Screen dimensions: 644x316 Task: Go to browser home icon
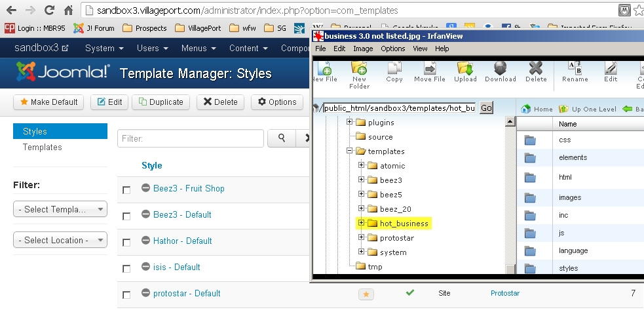pyautogui.click(x=69, y=10)
